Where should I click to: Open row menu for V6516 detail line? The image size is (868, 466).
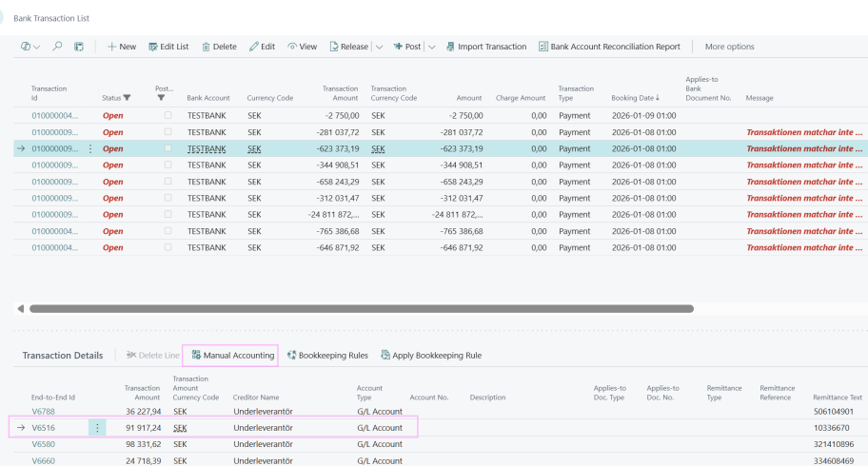point(97,428)
